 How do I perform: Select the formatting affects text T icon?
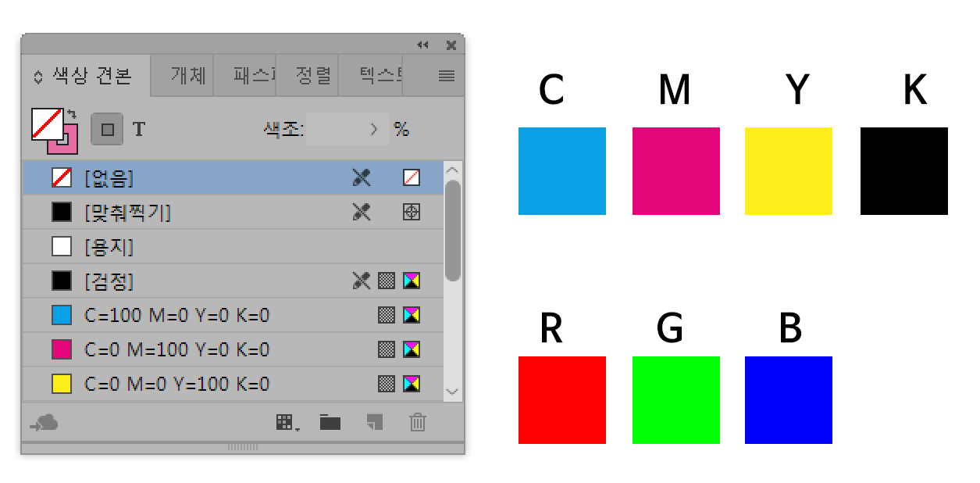139,129
